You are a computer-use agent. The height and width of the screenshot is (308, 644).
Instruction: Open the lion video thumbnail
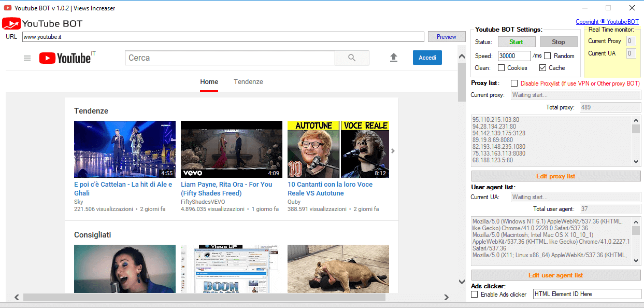point(338,269)
